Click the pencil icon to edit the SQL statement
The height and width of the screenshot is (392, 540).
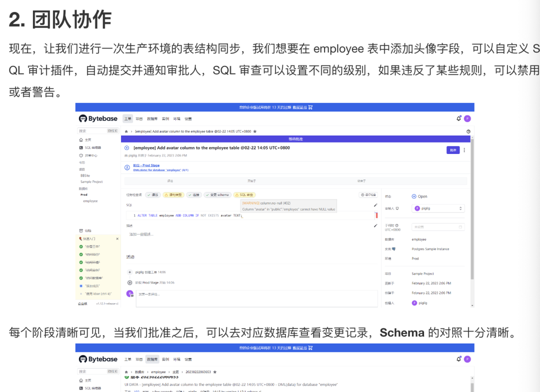[x=375, y=205]
